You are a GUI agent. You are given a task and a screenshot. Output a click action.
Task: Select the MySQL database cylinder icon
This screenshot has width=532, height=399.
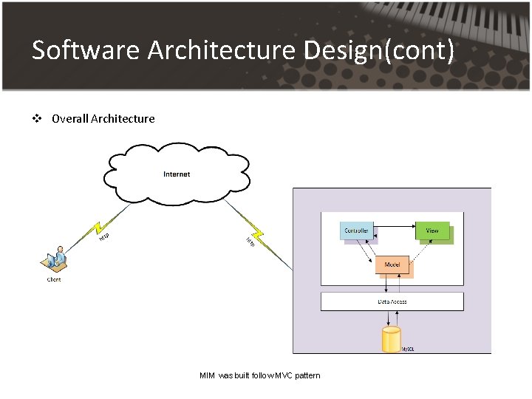(x=391, y=339)
